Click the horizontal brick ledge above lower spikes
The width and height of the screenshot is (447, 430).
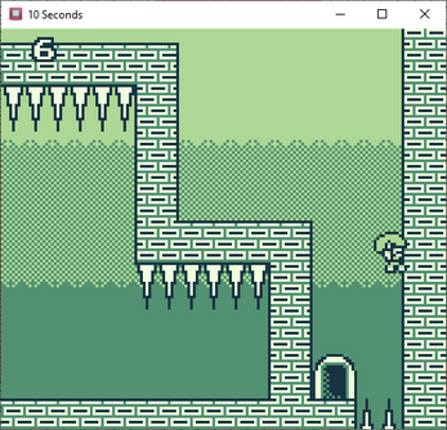[x=223, y=242]
